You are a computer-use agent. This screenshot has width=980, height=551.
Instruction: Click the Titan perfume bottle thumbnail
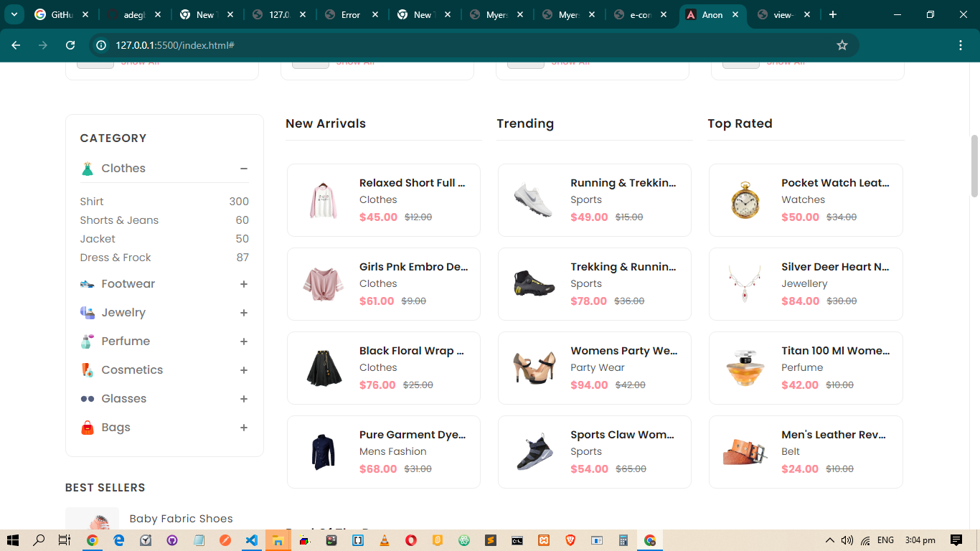745,368
